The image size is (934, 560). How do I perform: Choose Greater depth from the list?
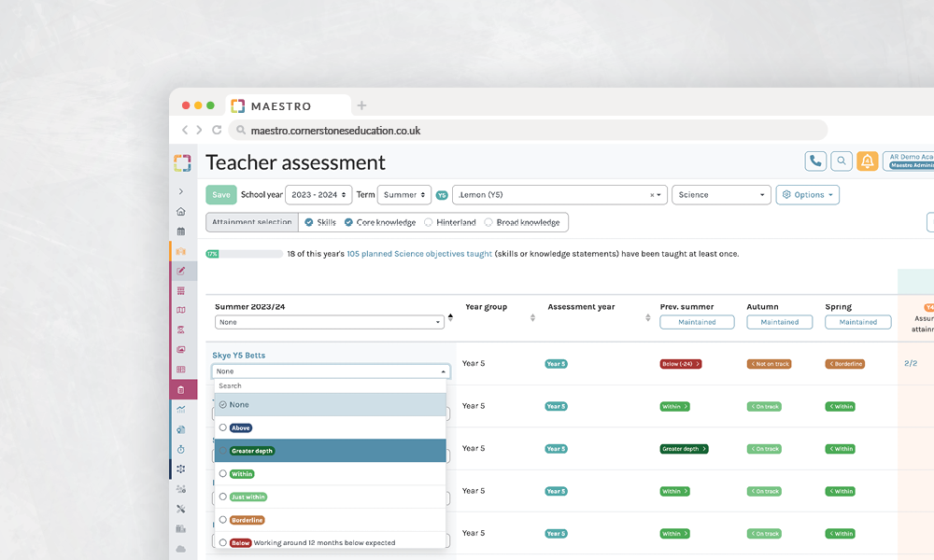click(252, 451)
